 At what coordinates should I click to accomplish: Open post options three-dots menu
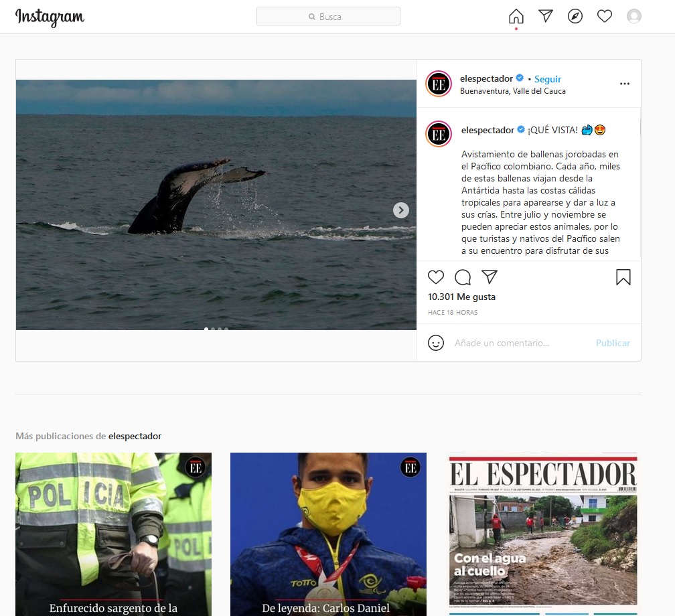tap(625, 84)
